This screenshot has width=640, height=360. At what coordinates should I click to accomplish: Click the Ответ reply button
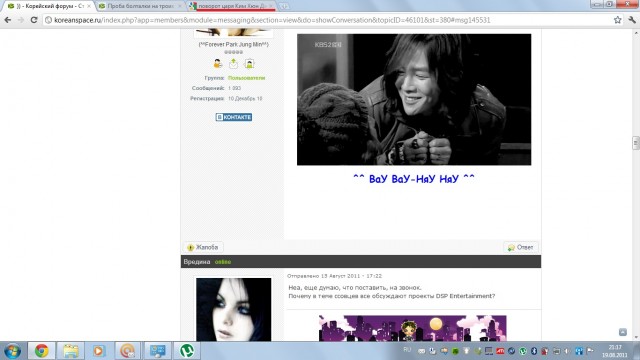point(521,247)
